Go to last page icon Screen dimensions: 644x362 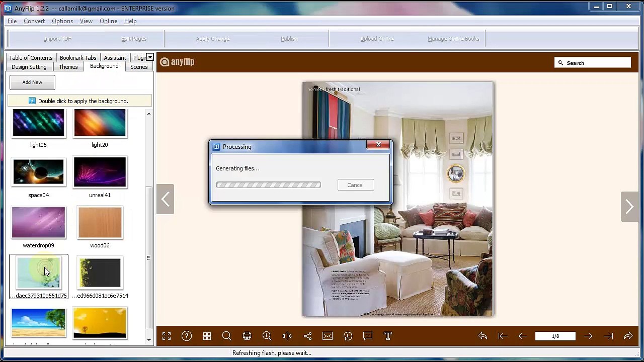608,336
